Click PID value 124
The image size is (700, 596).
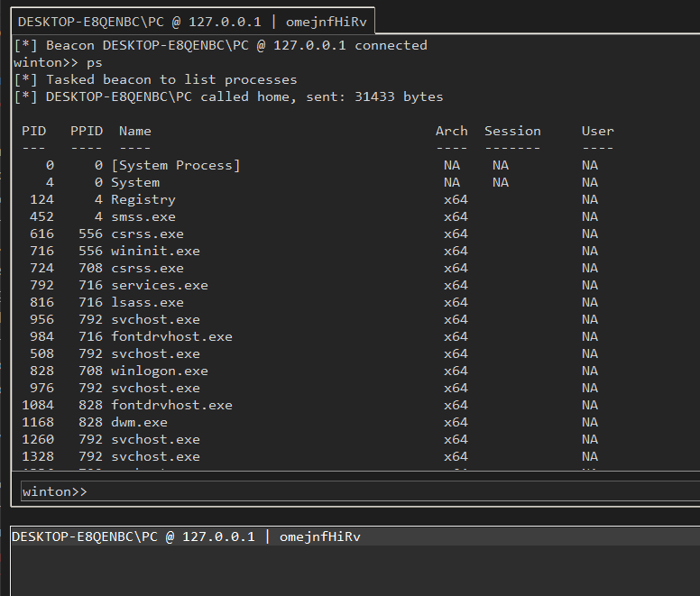click(x=42, y=199)
